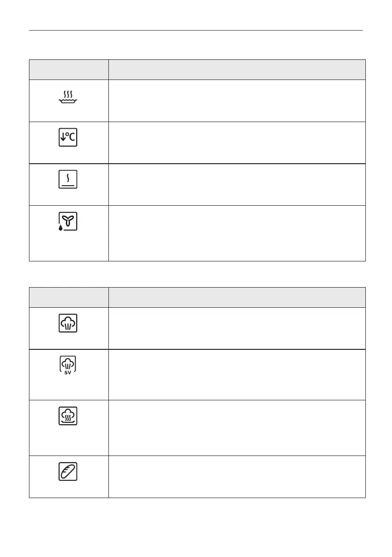392x557 pixels.
Task: Click the empty cell next to the °C icon
Action: click(236, 143)
